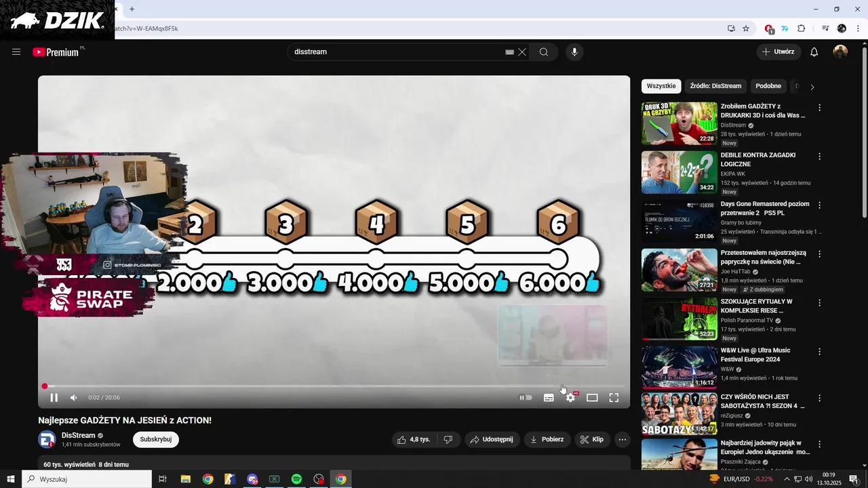Click the Pobierz download button
Image resolution: width=868 pixels, height=488 pixels.
(547, 439)
